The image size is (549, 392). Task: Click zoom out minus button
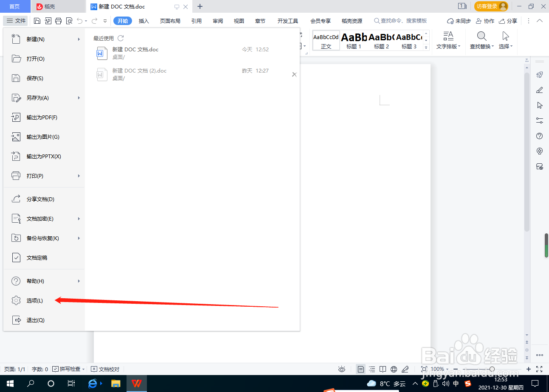click(x=456, y=369)
